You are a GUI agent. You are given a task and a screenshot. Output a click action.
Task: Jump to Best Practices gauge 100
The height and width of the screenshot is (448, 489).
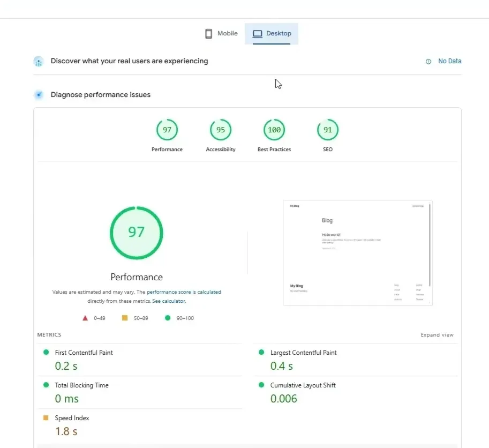(x=274, y=130)
